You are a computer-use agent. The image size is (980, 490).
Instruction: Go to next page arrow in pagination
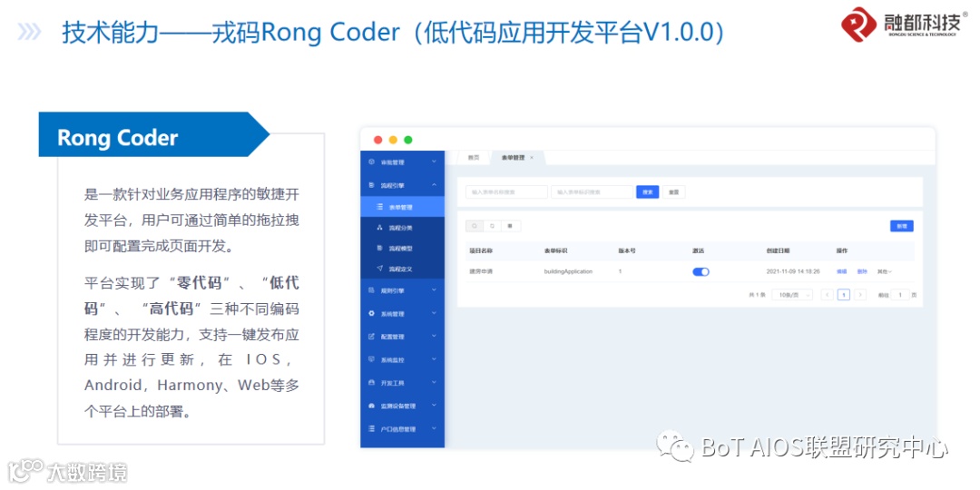click(x=860, y=294)
